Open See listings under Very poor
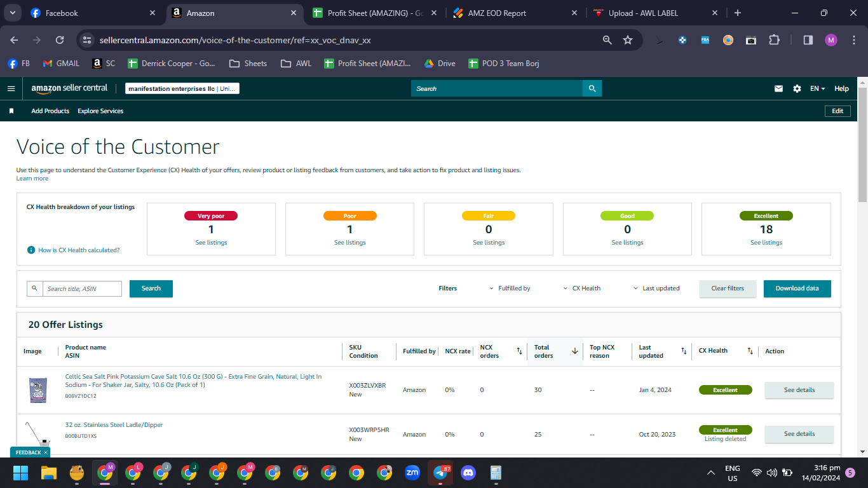The height and width of the screenshot is (488, 868). pyautogui.click(x=211, y=243)
